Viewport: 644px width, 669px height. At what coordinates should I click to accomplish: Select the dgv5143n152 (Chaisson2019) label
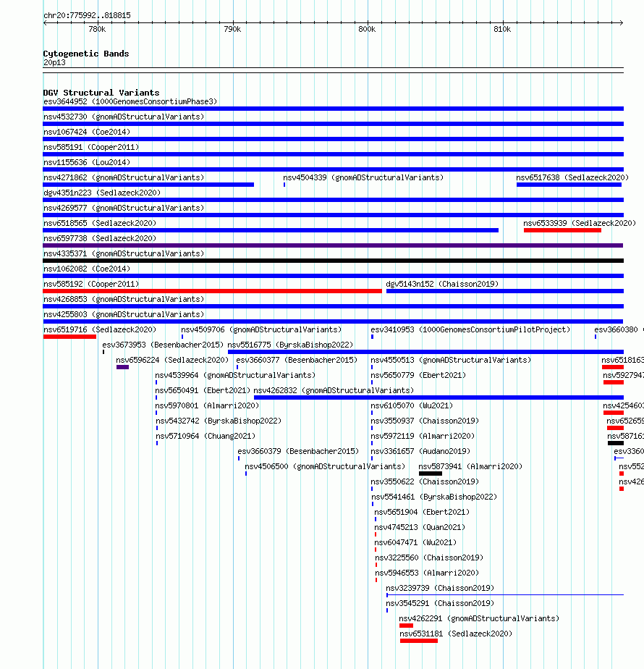tap(442, 284)
